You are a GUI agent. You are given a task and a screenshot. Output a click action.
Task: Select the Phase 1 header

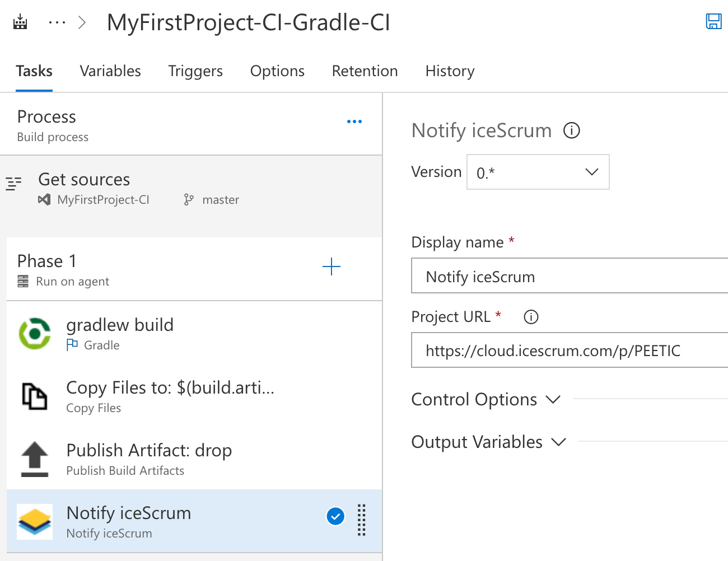194,269
